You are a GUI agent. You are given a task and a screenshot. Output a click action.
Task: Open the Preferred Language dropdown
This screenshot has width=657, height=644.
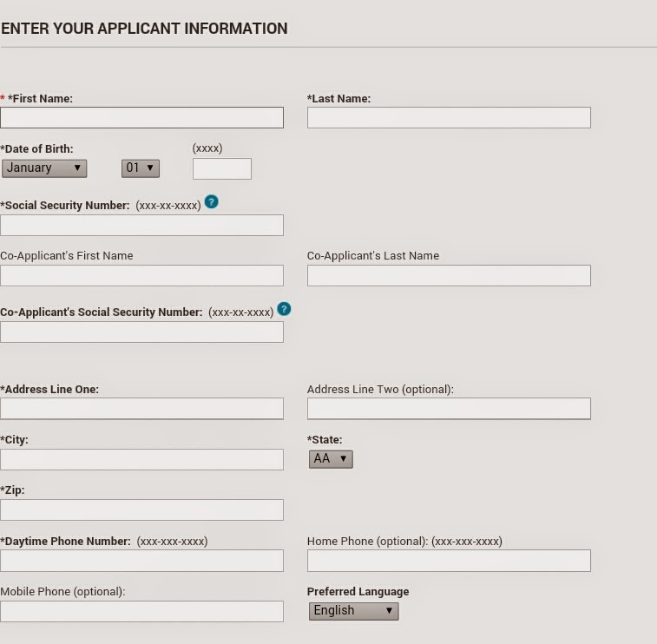[x=353, y=611]
